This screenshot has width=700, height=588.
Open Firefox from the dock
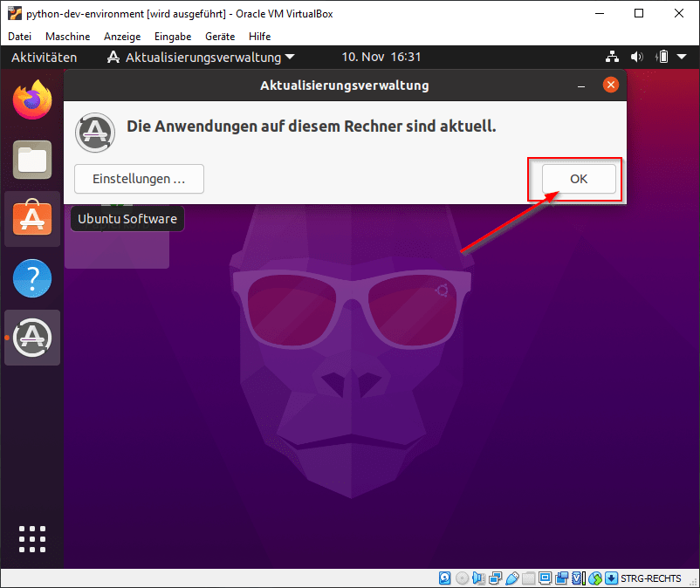[31, 99]
